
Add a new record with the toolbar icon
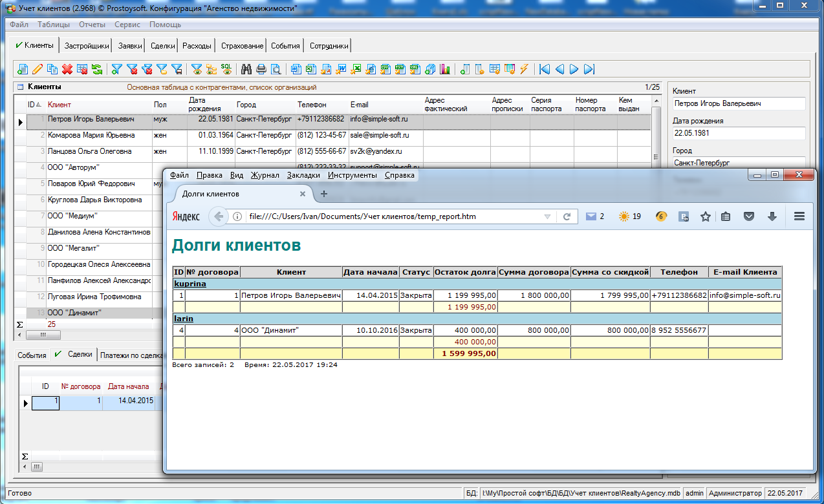[23, 69]
